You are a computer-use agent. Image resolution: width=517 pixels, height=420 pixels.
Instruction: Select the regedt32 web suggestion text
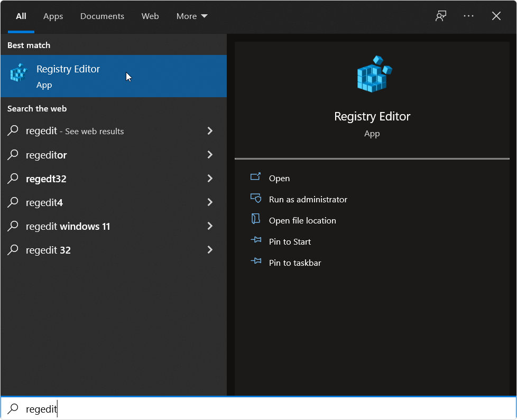[x=46, y=179]
